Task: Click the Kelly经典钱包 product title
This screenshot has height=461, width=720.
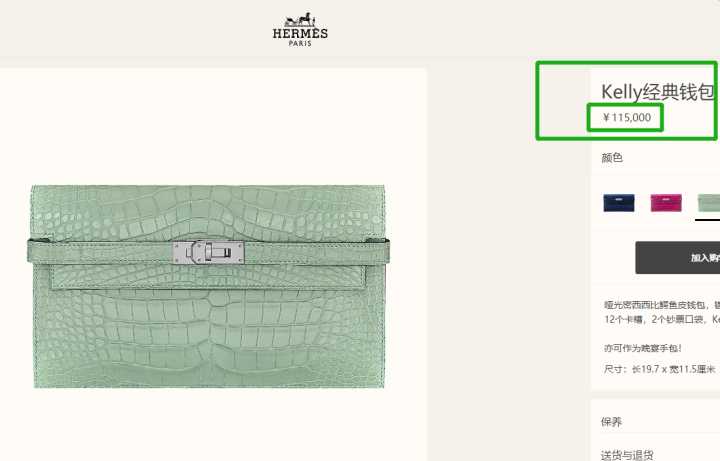Action: click(658, 92)
